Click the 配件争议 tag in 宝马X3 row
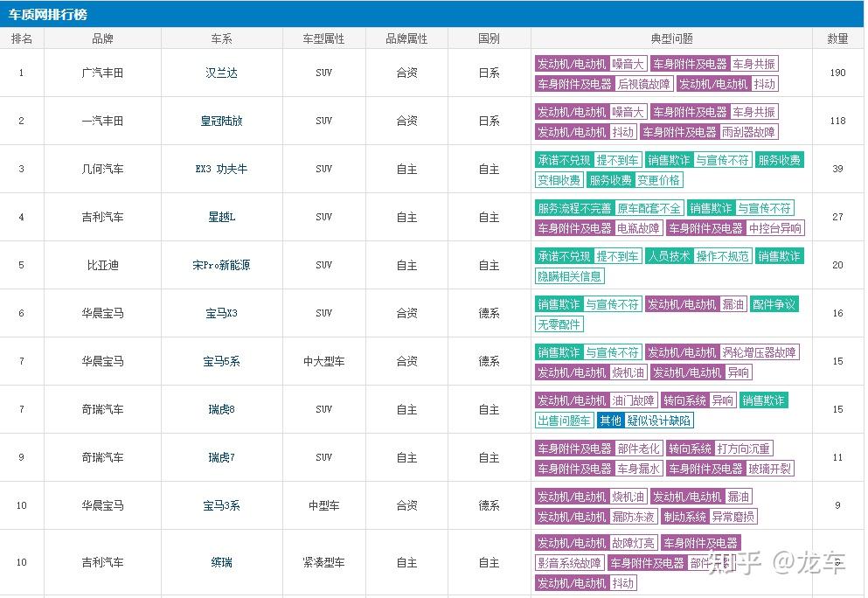The height and width of the screenshot is (598, 868). click(x=774, y=304)
